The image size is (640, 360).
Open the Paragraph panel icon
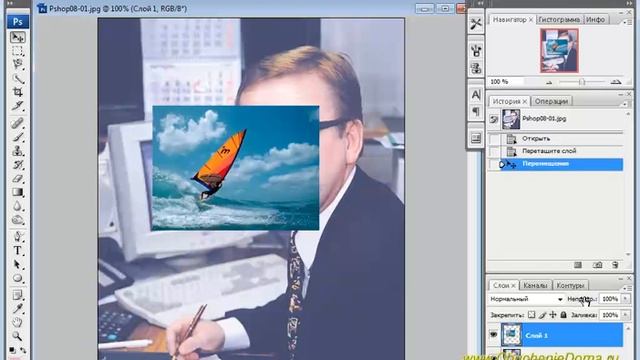point(476,111)
